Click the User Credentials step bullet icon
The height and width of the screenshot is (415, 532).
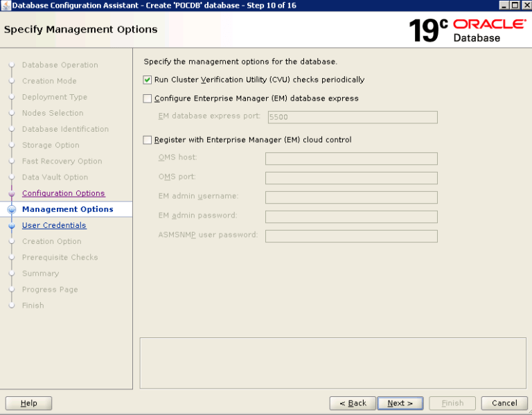tap(11, 226)
